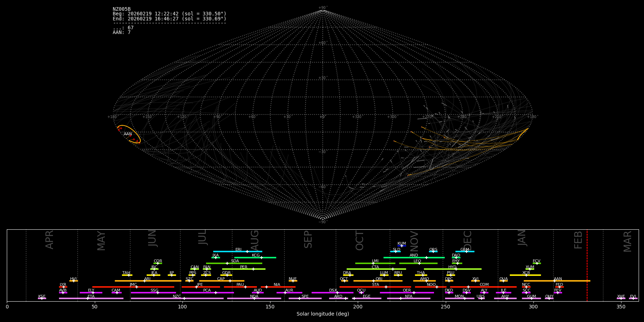Click the AAN radiant label on sky map
Viewport: 644px width, 322px height.
click(128, 134)
